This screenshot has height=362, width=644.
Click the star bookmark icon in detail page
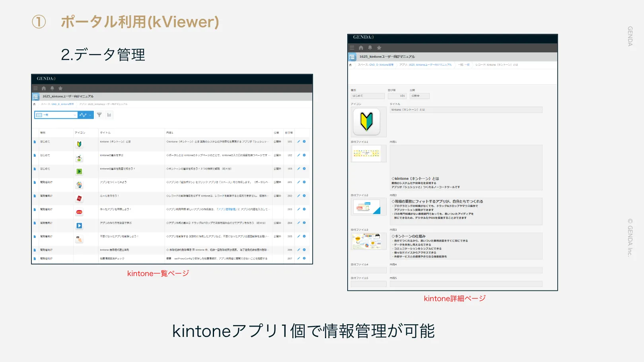tap(379, 48)
